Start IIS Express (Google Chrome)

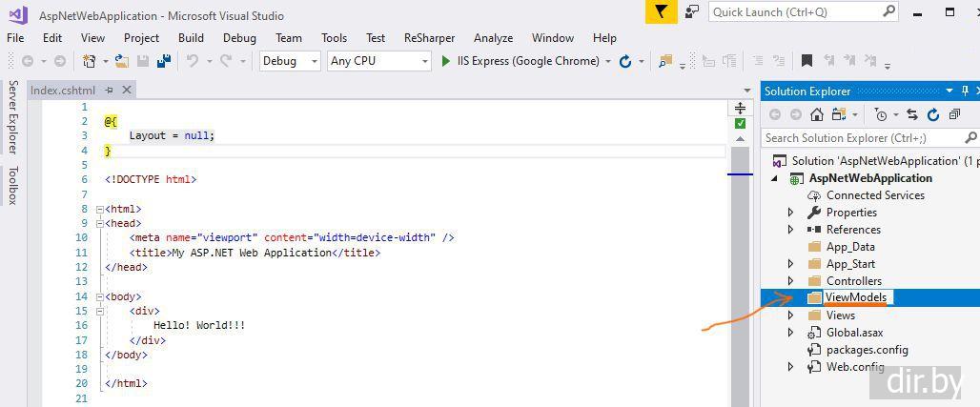click(520, 61)
